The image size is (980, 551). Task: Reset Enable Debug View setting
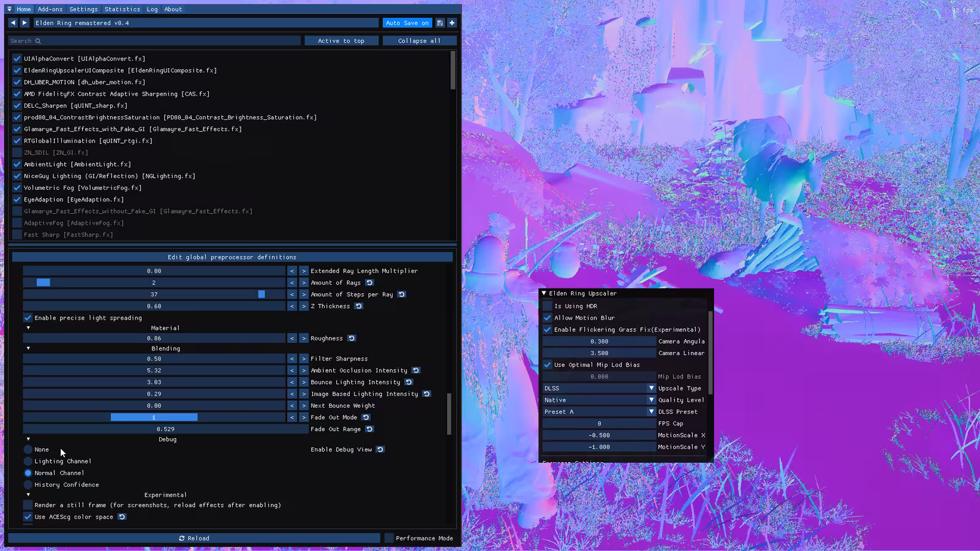tap(380, 449)
